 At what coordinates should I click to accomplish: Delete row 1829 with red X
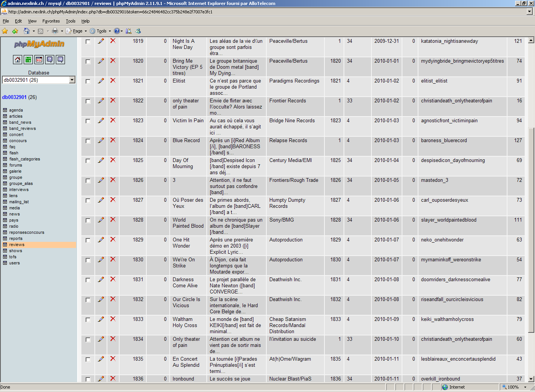click(x=113, y=240)
